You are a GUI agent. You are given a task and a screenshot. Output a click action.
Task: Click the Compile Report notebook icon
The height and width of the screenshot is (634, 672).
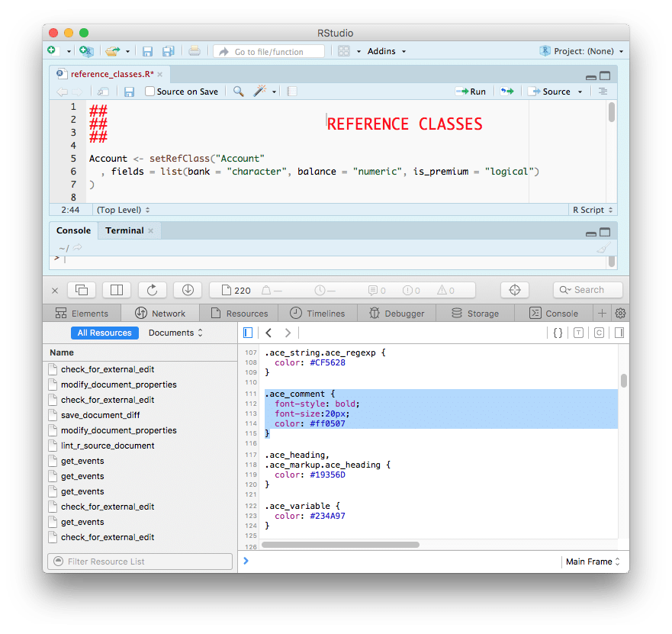[x=292, y=92]
